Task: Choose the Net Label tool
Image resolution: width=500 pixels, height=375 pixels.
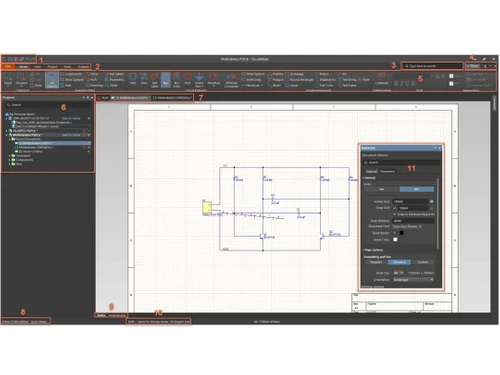Action: (x=155, y=80)
